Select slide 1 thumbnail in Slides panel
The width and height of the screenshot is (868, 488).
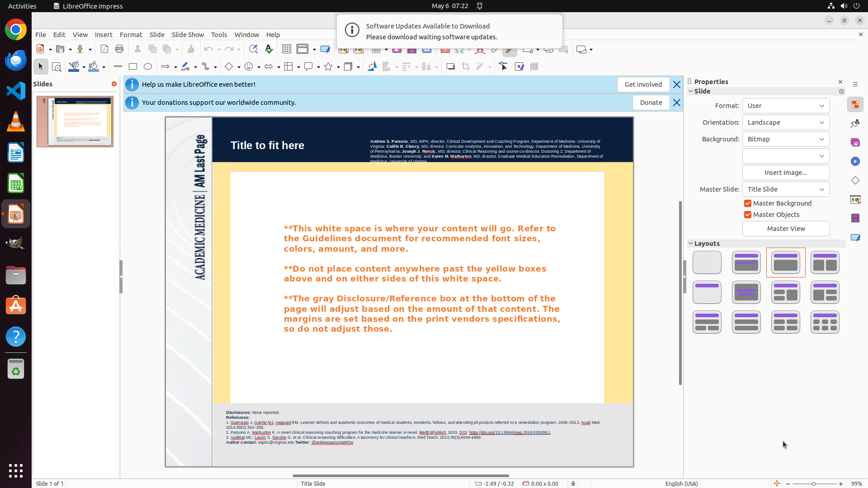click(75, 121)
